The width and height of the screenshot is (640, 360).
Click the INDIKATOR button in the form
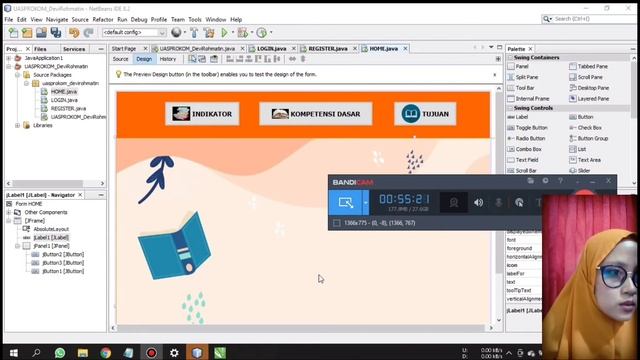[x=202, y=114]
